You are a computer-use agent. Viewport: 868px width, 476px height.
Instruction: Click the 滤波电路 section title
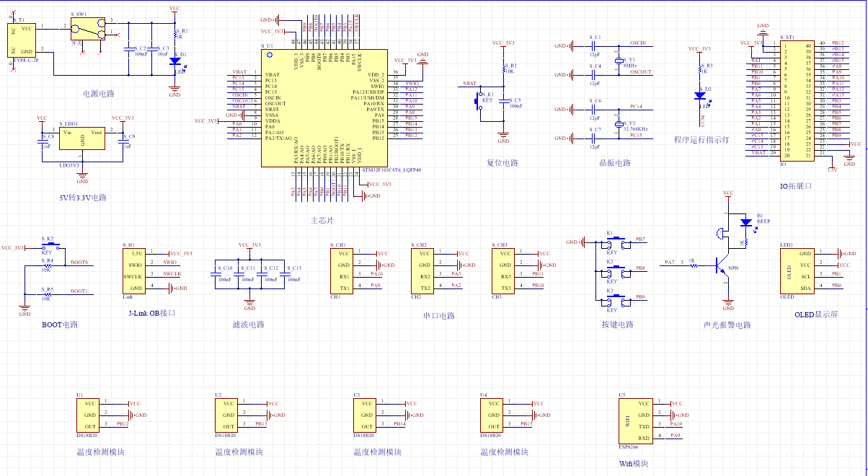point(249,325)
